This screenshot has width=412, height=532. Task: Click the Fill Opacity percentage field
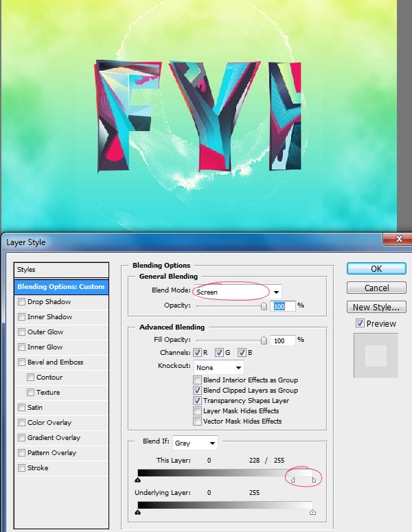(x=282, y=340)
